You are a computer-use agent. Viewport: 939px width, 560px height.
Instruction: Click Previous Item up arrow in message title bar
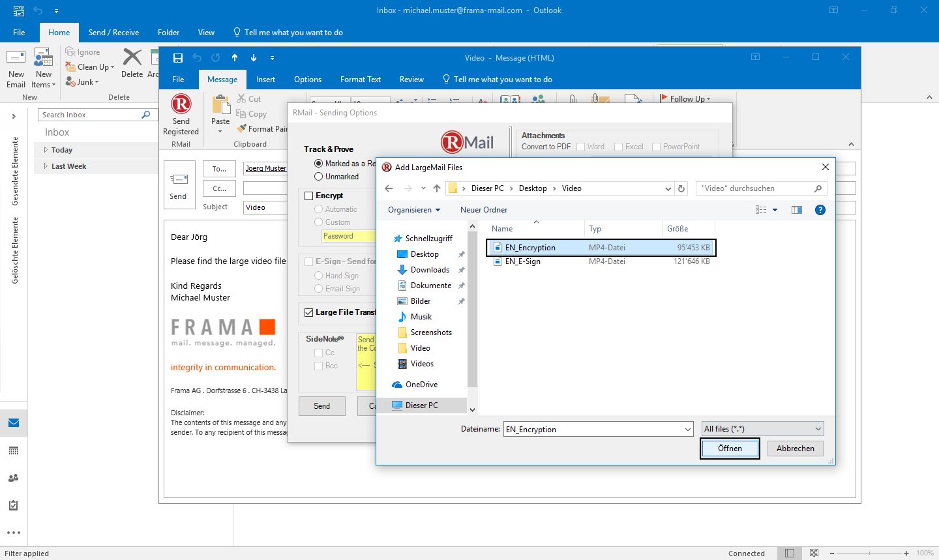click(x=235, y=57)
